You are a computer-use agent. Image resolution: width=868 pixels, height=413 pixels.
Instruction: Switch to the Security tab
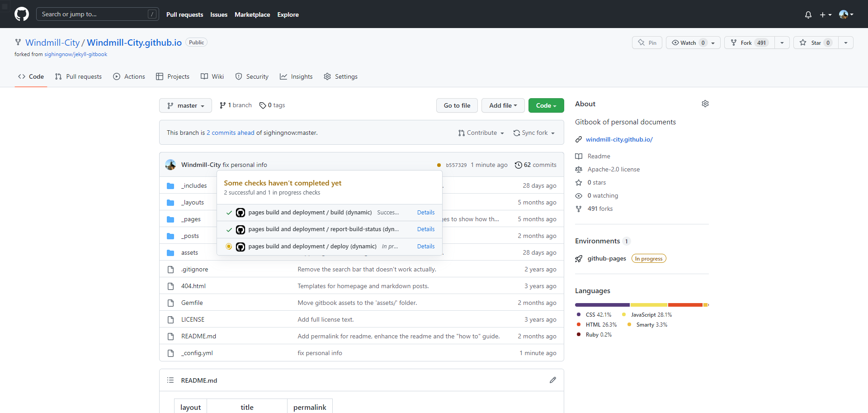pos(252,76)
